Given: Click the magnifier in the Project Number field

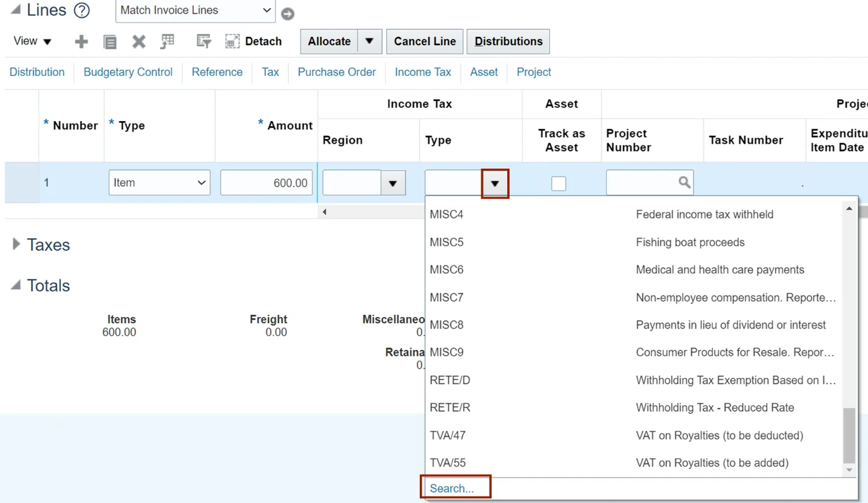Looking at the screenshot, I should (x=684, y=183).
